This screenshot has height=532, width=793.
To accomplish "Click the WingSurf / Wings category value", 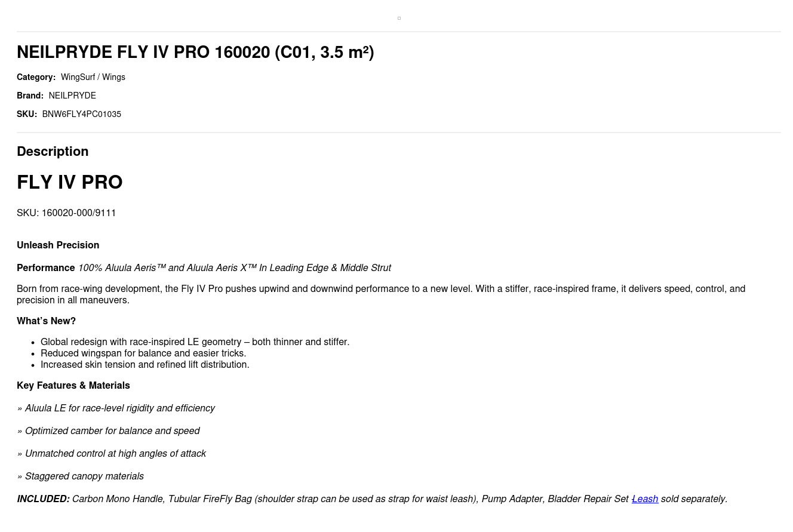I will click(x=93, y=78).
